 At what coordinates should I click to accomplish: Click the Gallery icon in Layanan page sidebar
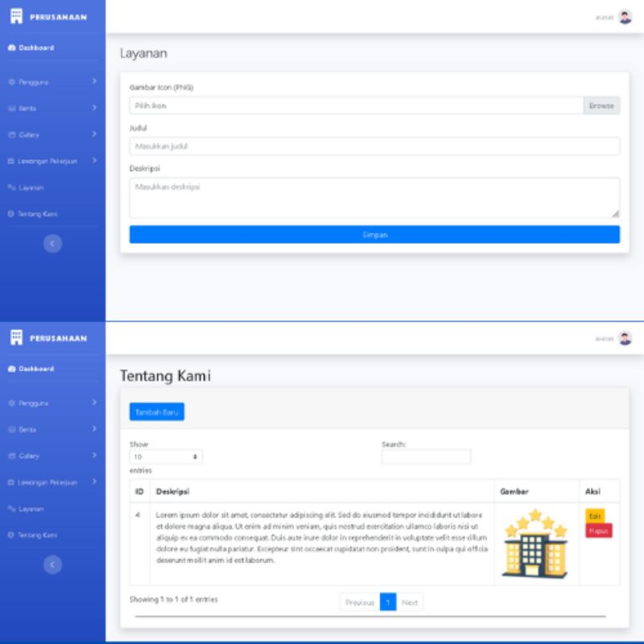(x=11, y=134)
